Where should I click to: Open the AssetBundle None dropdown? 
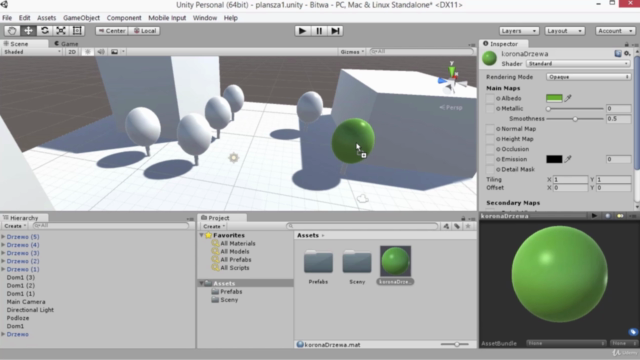click(566, 343)
